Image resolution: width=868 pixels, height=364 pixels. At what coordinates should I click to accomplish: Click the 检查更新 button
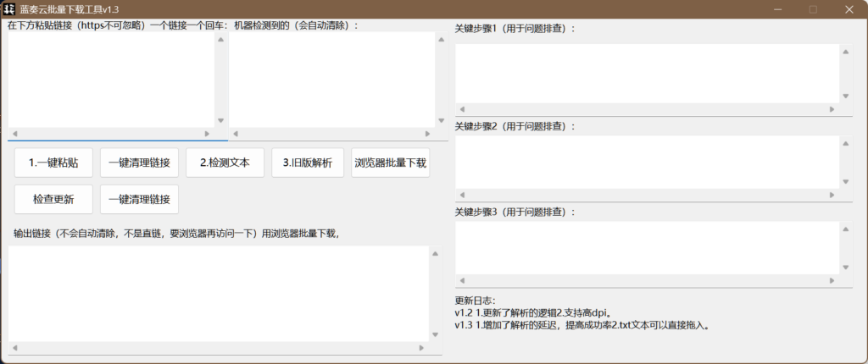[x=53, y=199]
